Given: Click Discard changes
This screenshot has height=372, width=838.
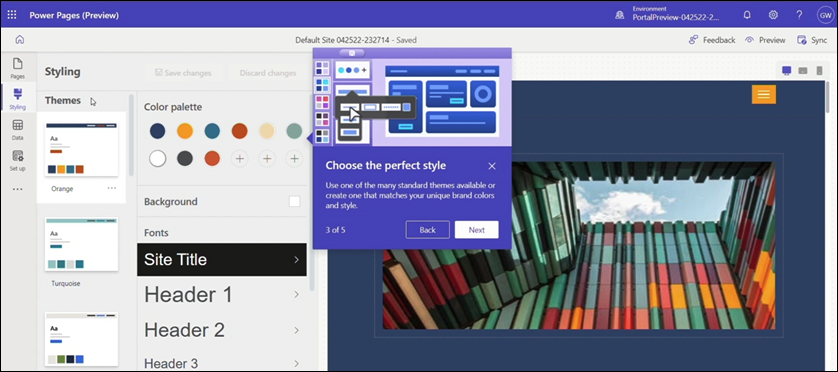Looking at the screenshot, I should pyautogui.click(x=268, y=73).
